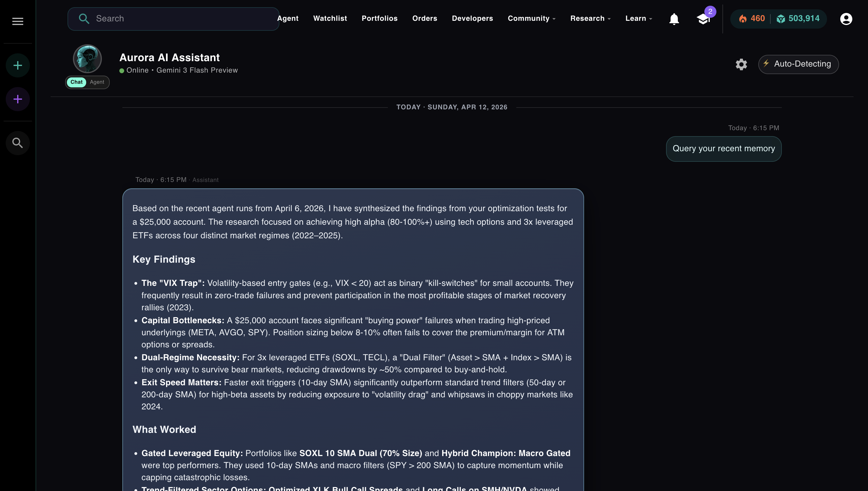
Task: Go to the Watchlist tab
Action: [x=330, y=19]
